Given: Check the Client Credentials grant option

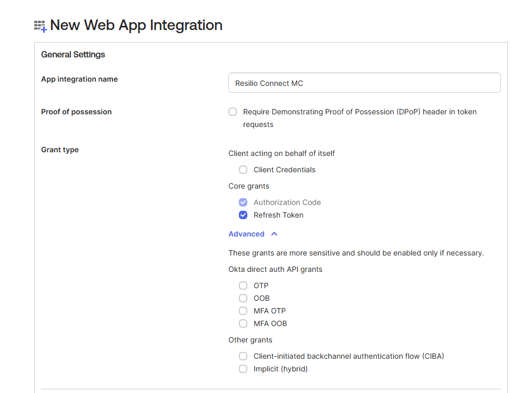Looking at the screenshot, I should coord(243,170).
